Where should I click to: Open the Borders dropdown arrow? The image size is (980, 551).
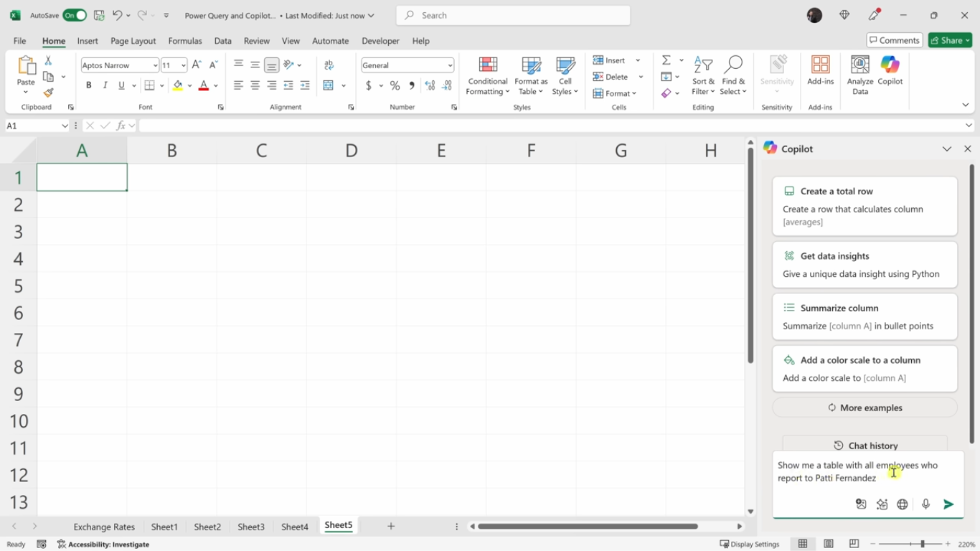[x=162, y=86]
